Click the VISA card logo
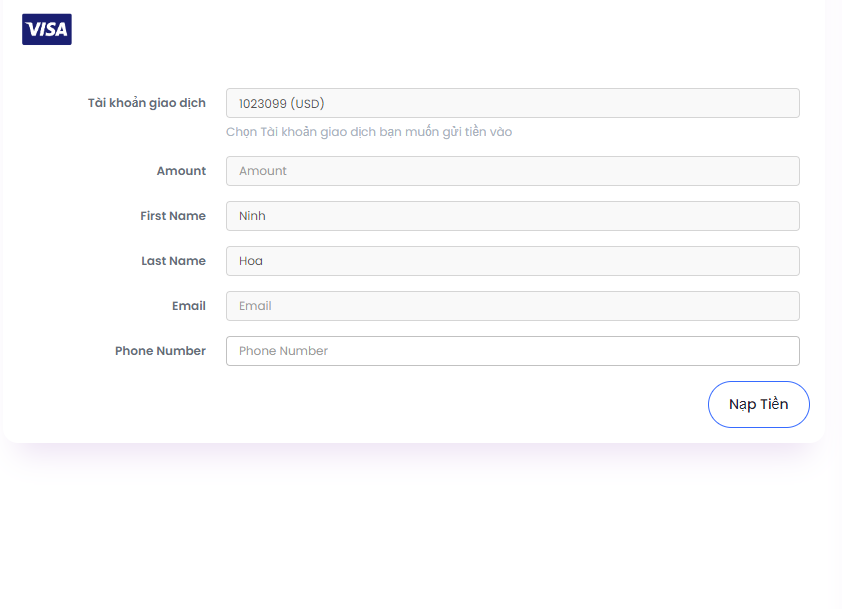Screen dimensions: 842x609 47,29
